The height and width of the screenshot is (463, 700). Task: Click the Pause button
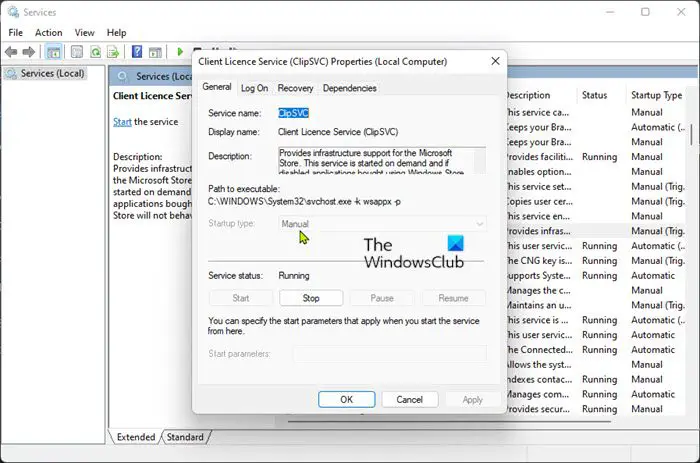(x=382, y=298)
